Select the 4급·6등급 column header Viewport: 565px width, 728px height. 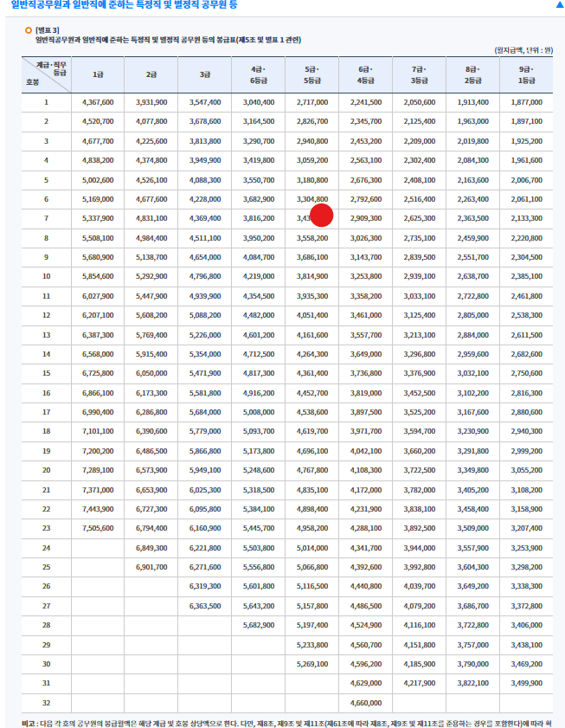coord(259,74)
